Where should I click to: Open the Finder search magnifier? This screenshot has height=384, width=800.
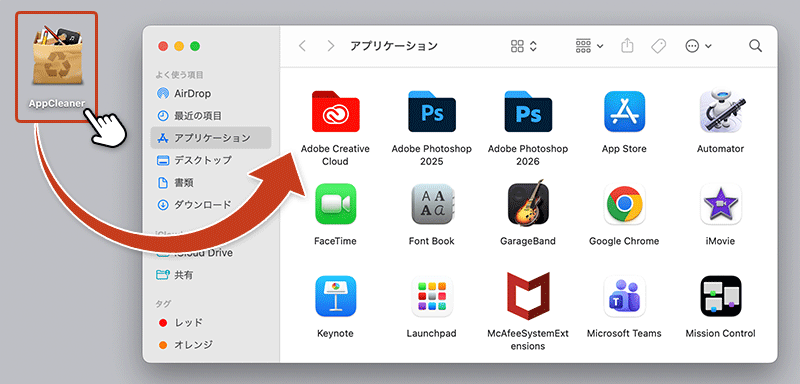[755, 46]
